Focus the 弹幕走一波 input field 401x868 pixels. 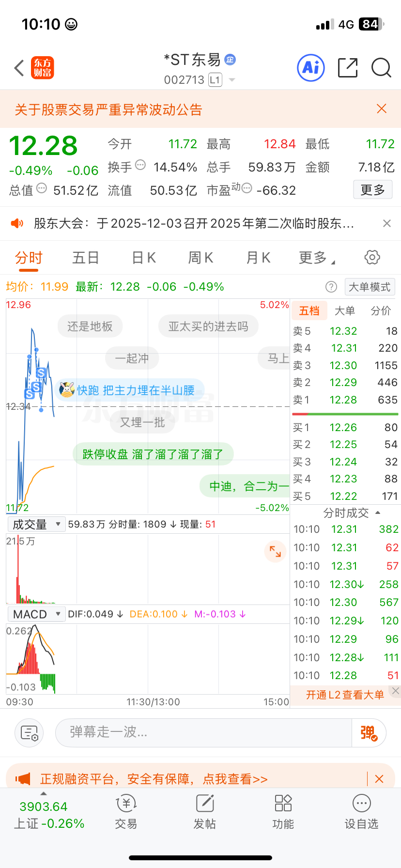(203, 733)
